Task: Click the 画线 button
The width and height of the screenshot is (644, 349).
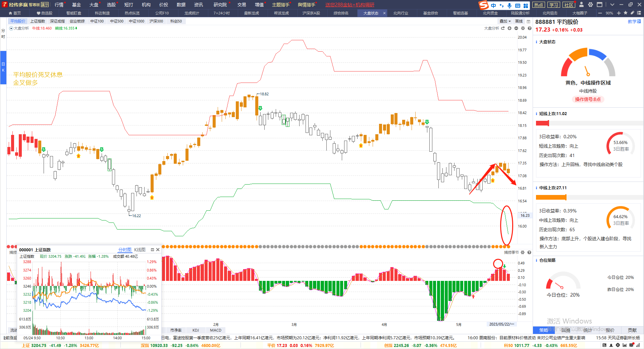Action: tap(519, 21)
